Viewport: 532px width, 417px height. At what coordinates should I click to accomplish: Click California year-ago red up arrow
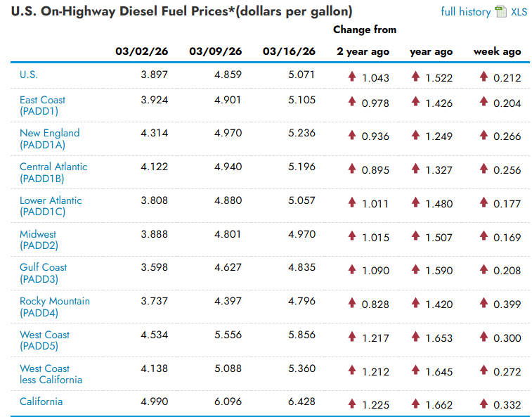416,404
